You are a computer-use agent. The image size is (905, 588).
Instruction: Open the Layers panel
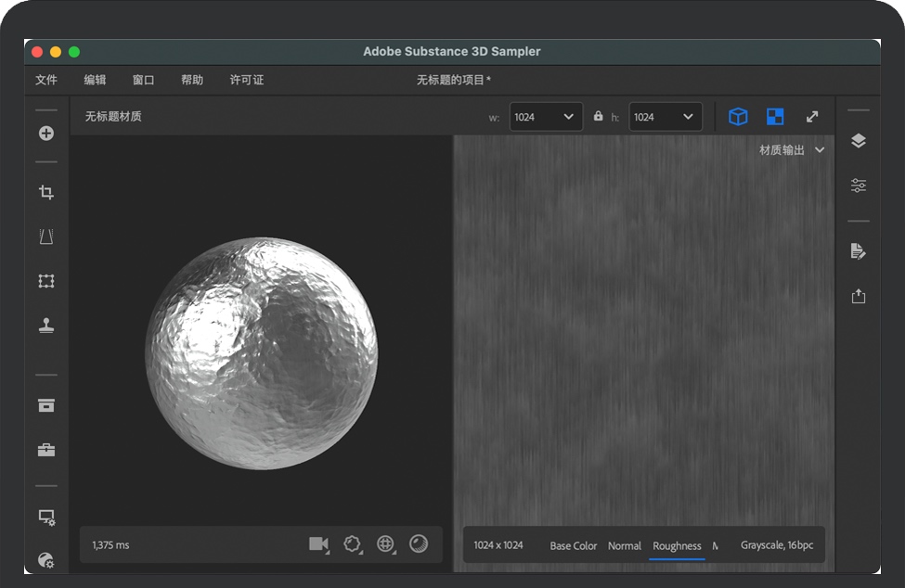859,141
